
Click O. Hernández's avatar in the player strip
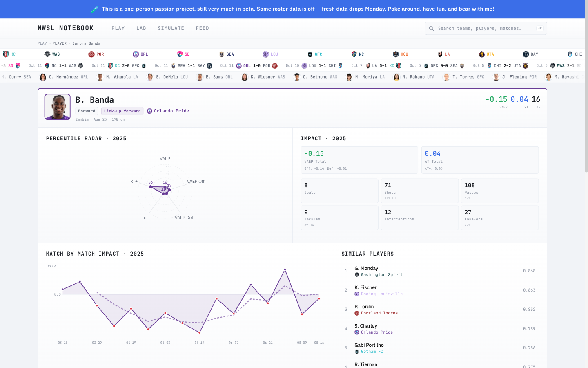click(x=43, y=76)
